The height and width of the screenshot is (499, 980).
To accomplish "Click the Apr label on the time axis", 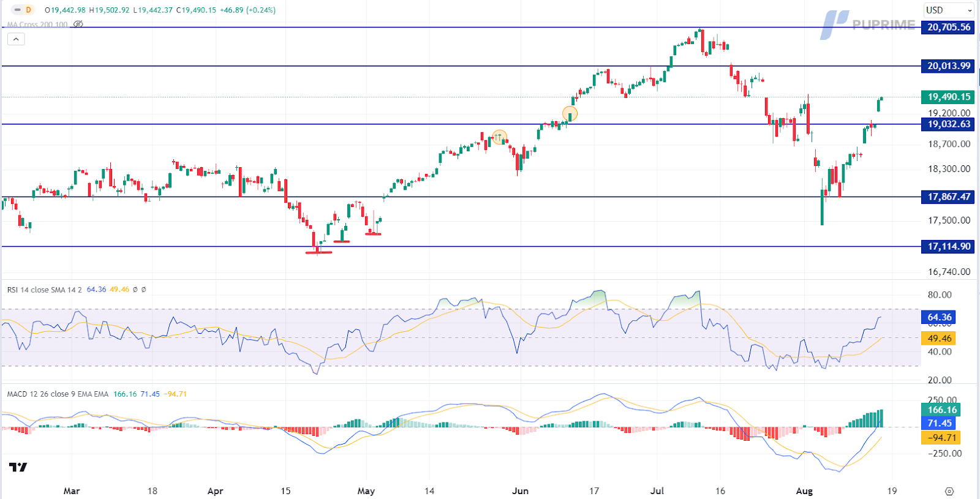I will coord(215,491).
